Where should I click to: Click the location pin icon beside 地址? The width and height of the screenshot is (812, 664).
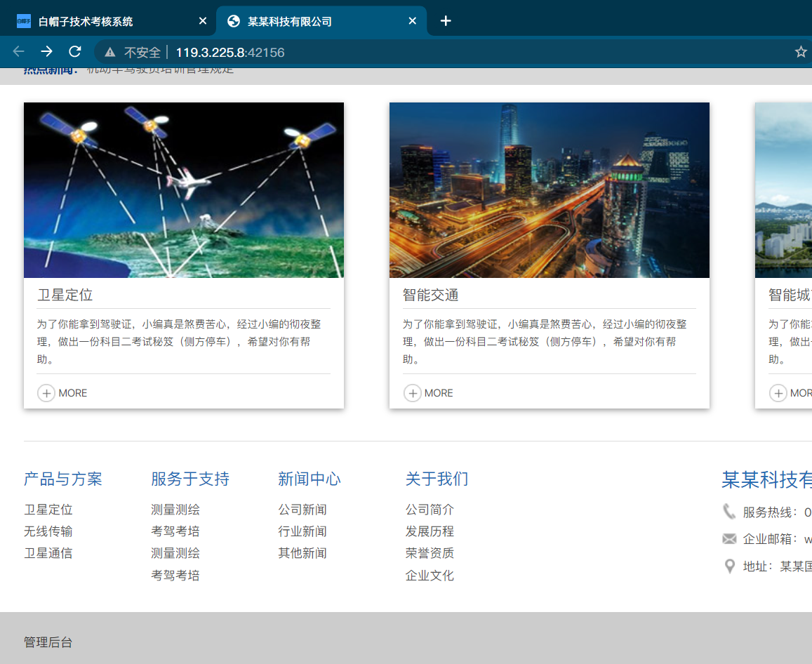click(730, 566)
